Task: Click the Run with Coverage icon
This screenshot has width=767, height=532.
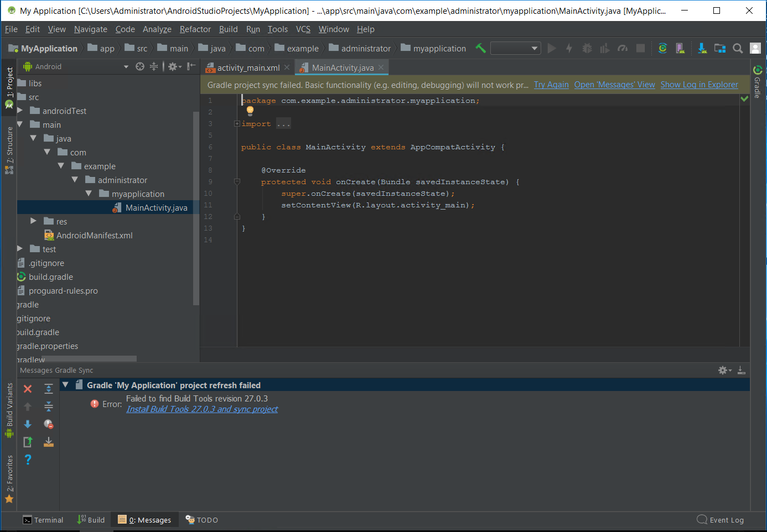Action: [x=605, y=48]
